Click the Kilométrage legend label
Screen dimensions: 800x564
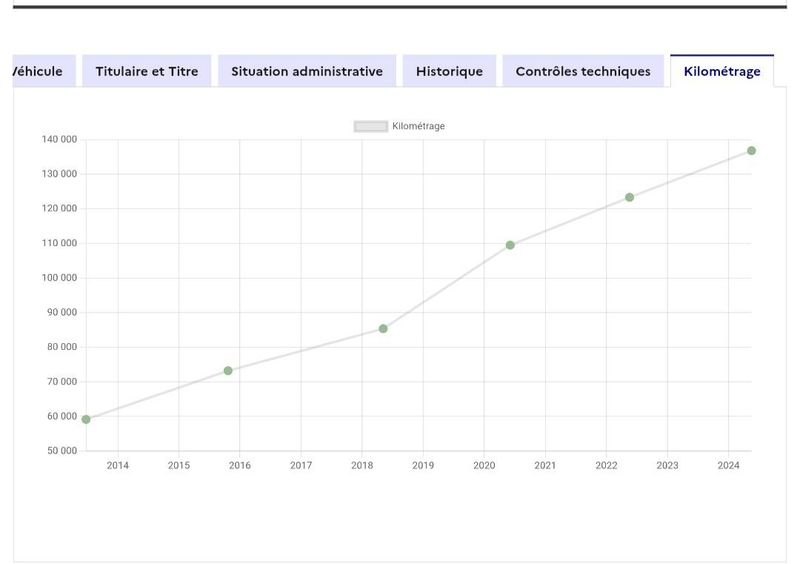click(x=418, y=126)
